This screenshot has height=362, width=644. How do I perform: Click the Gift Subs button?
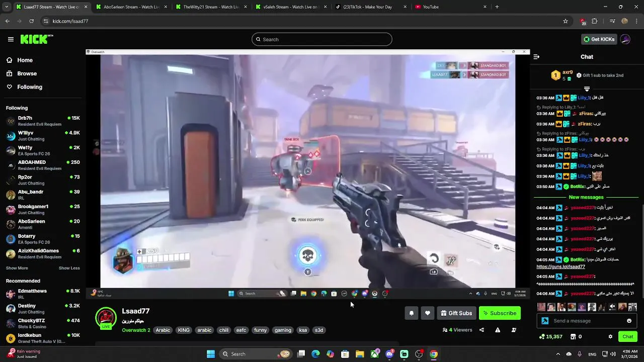(456, 313)
